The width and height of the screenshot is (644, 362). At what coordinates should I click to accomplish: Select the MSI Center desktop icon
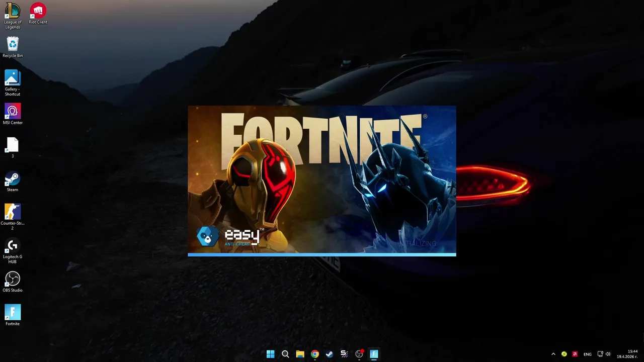13,114
